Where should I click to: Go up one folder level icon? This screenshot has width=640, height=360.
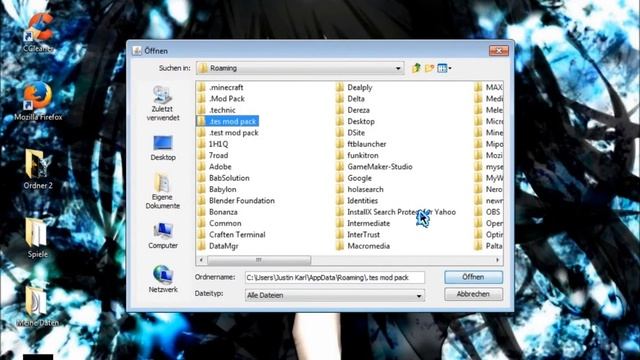[x=416, y=68]
